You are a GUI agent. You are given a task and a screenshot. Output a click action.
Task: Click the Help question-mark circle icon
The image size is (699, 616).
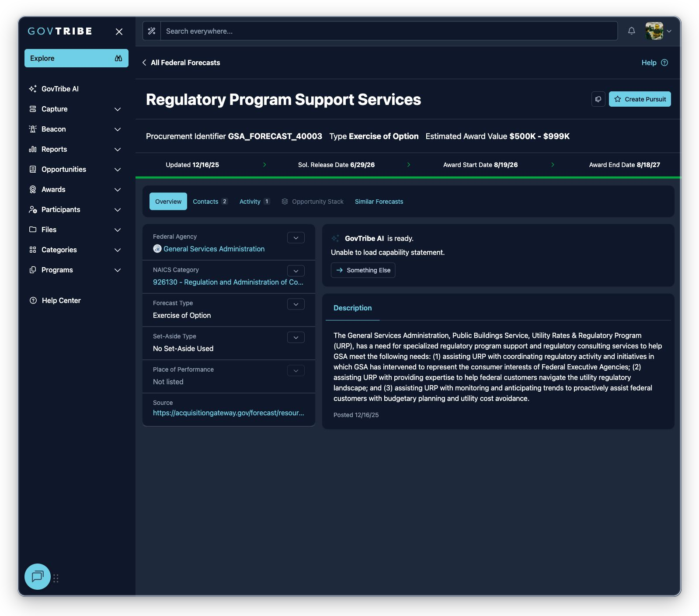point(664,63)
